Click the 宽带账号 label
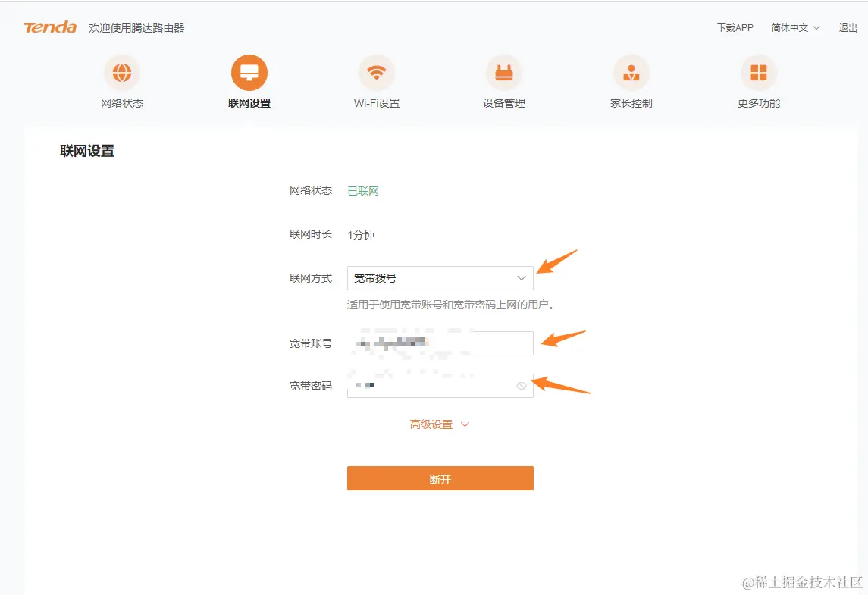 coord(311,343)
